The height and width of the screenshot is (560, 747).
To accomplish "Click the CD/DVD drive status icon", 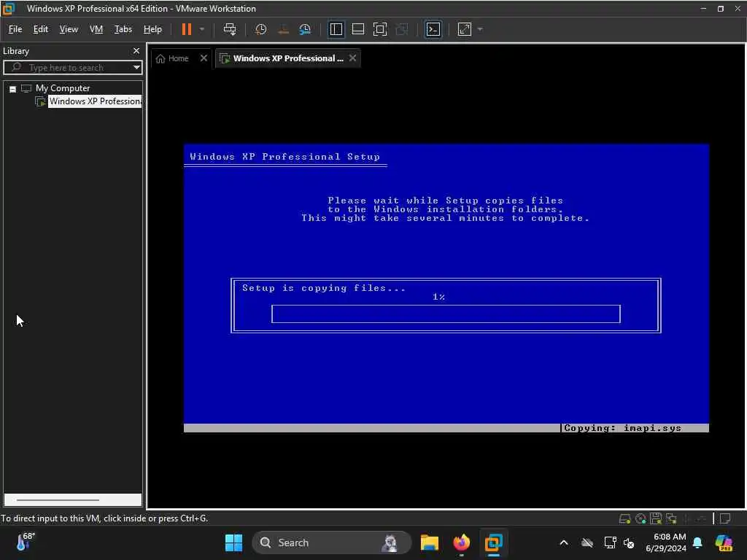I will 640,518.
